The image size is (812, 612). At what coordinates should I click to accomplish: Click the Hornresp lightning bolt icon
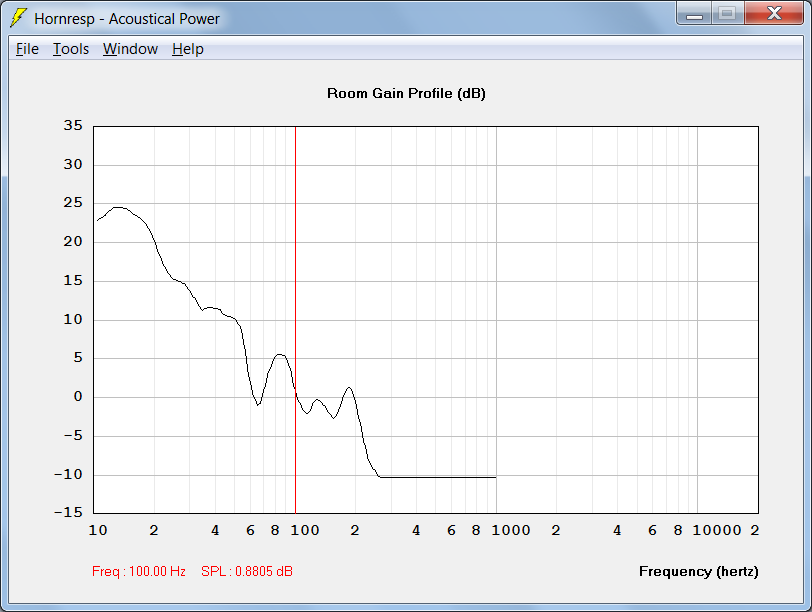(x=19, y=18)
